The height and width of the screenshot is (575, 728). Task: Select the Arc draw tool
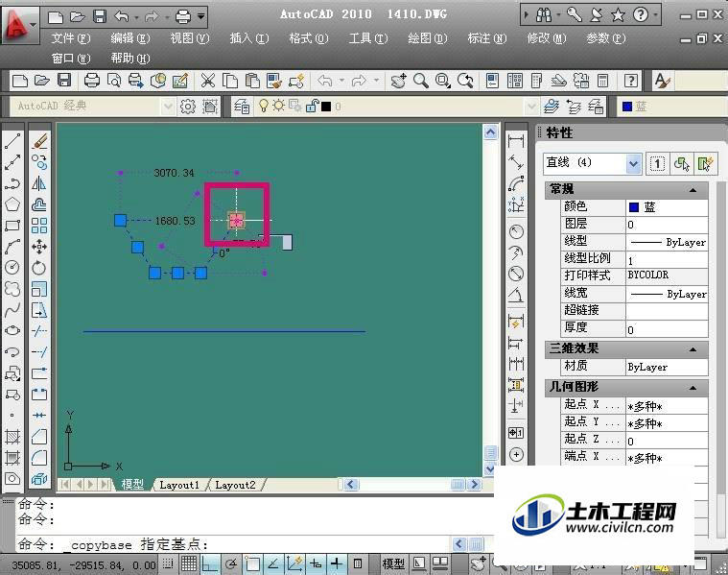pyautogui.click(x=12, y=247)
